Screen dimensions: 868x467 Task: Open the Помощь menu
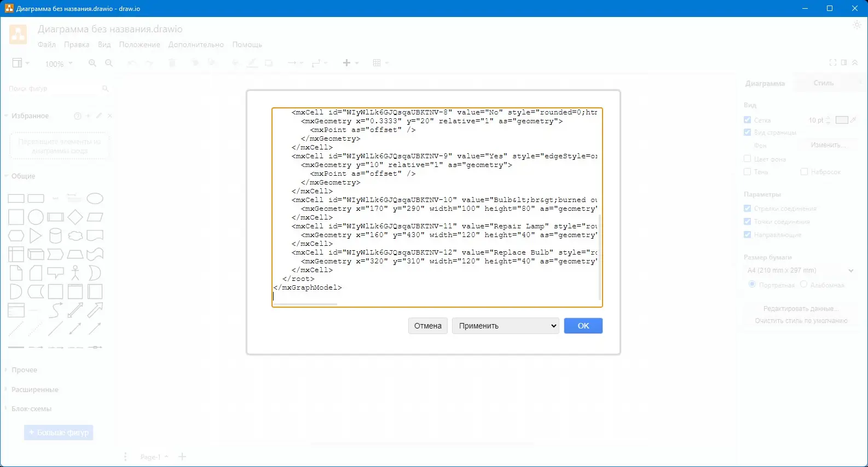click(247, 44)
